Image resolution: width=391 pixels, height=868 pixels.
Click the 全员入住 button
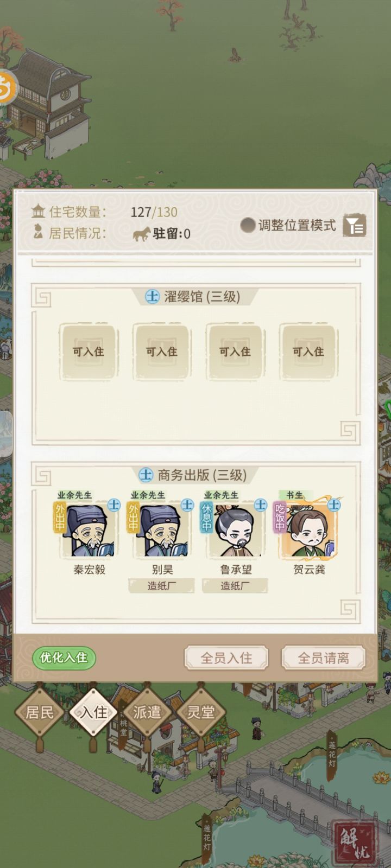pyautogui.click(x=226, y=658)
